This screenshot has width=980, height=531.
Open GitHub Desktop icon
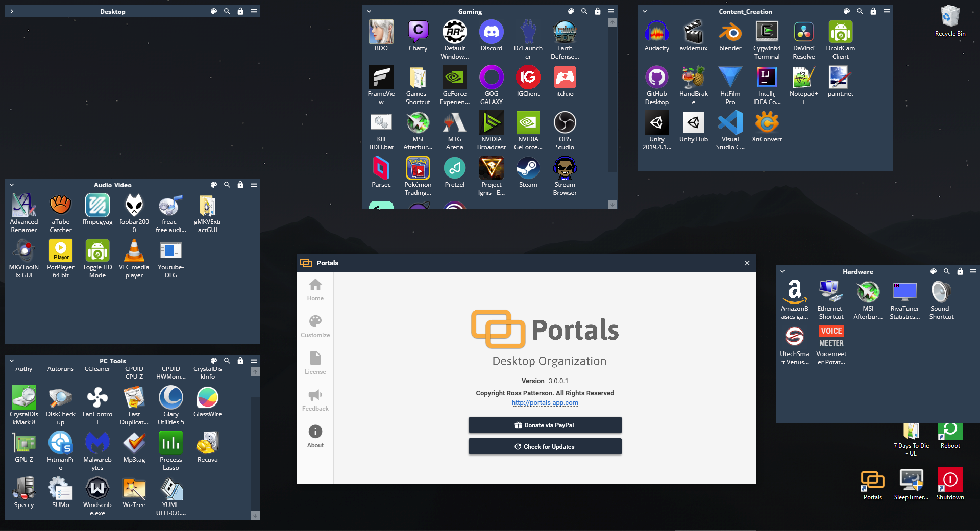(x=656, y=86)
